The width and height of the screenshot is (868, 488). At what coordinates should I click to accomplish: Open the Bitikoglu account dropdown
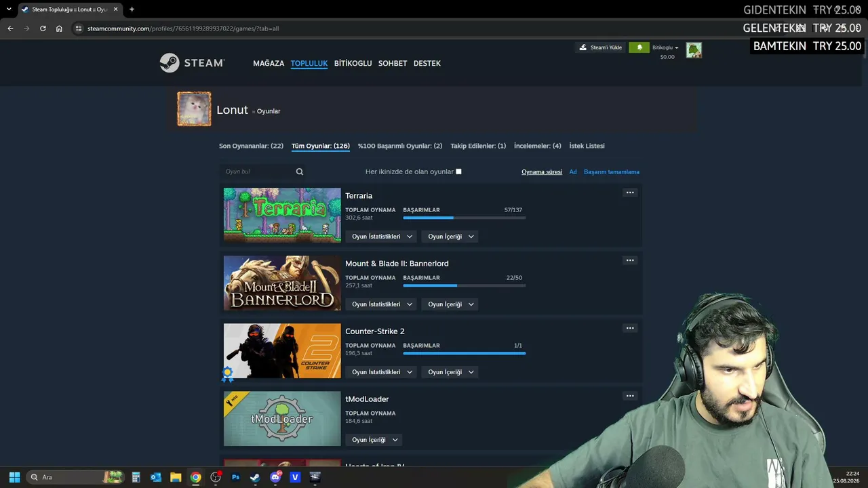point(665,47)
